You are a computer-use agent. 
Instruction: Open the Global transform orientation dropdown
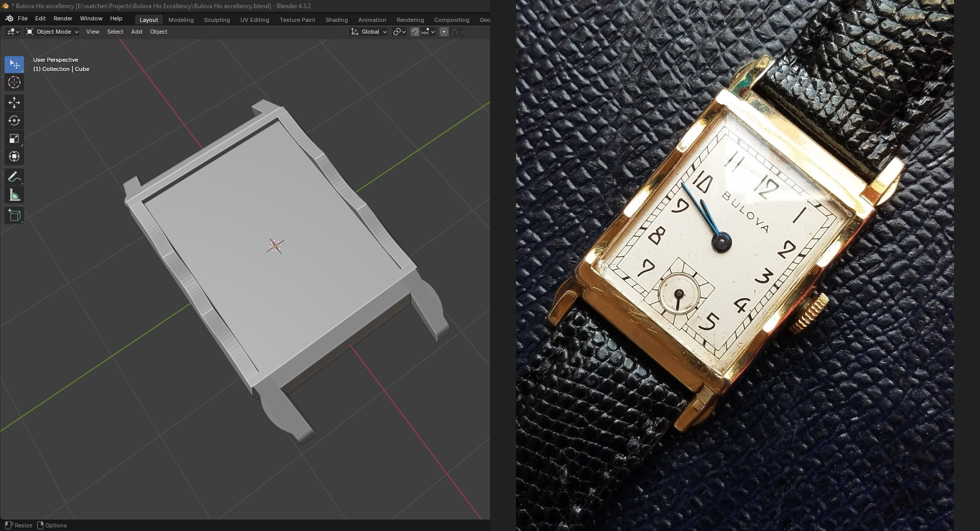(369, 32)
